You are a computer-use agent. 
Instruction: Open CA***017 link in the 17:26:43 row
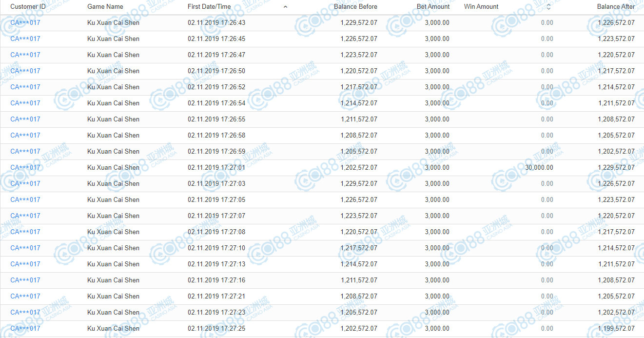point(25,22)
